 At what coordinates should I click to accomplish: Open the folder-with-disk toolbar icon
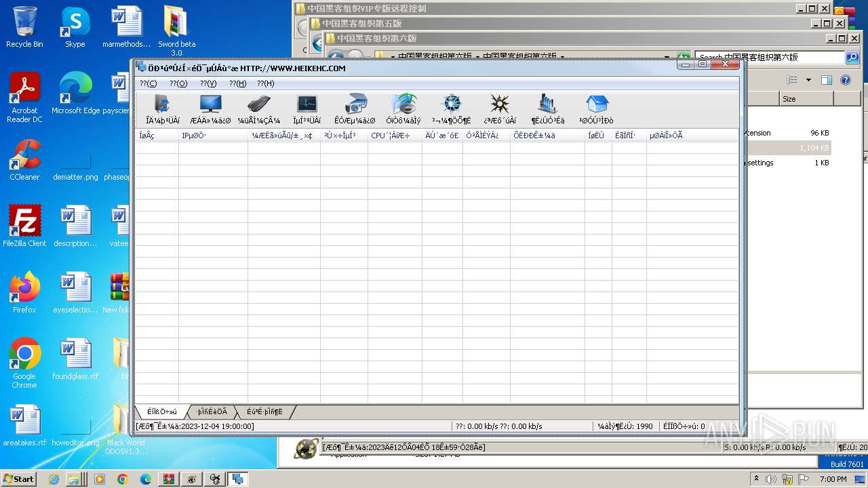403,110
